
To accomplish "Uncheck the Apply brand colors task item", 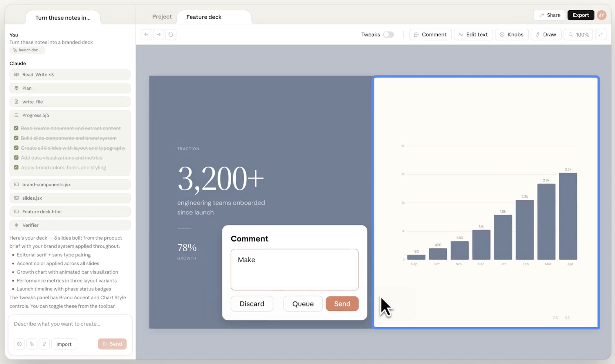I will [16, 167].
